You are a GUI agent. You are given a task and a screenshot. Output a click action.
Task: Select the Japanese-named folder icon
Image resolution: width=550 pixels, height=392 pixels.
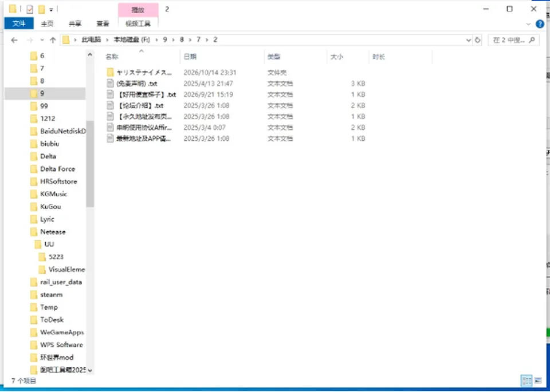point(111,73)
